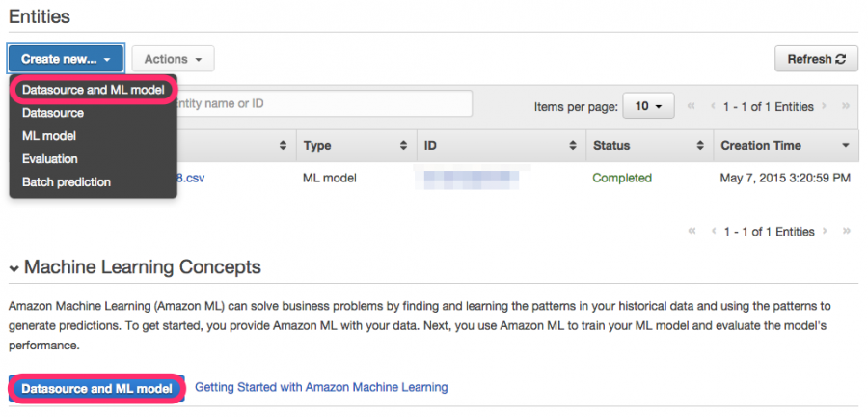Viewport: 868px width, 417px height.
Task: Jump to last page in bottom pagination
Action: point(845,232)
